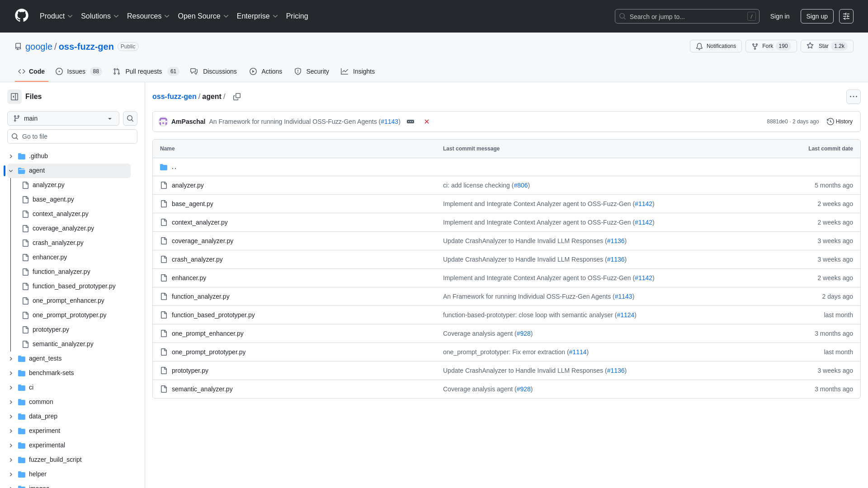Image resolution: width=868 pixels, height=488 pixels.
Task: Open the Product menu
Action: click(56, 16)
